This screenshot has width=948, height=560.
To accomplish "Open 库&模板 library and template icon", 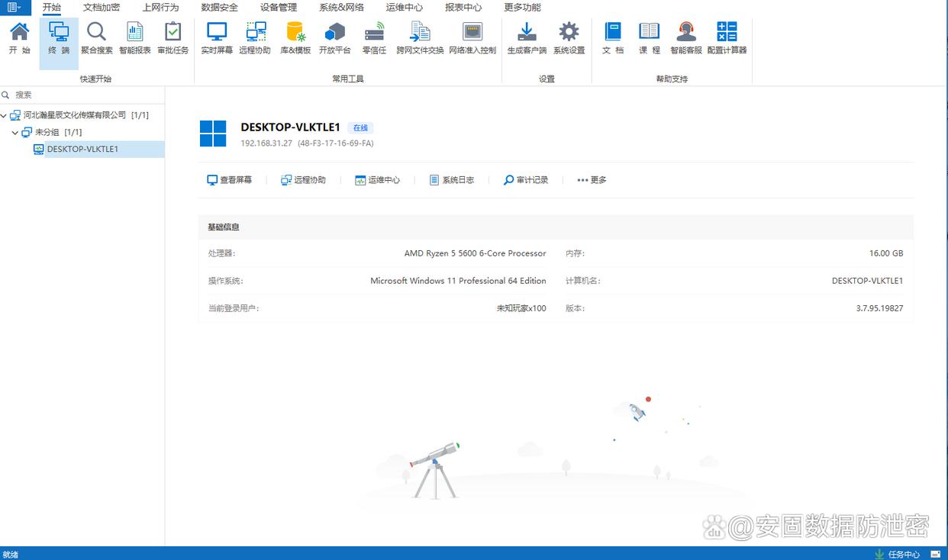I will (x=295, y=38).
